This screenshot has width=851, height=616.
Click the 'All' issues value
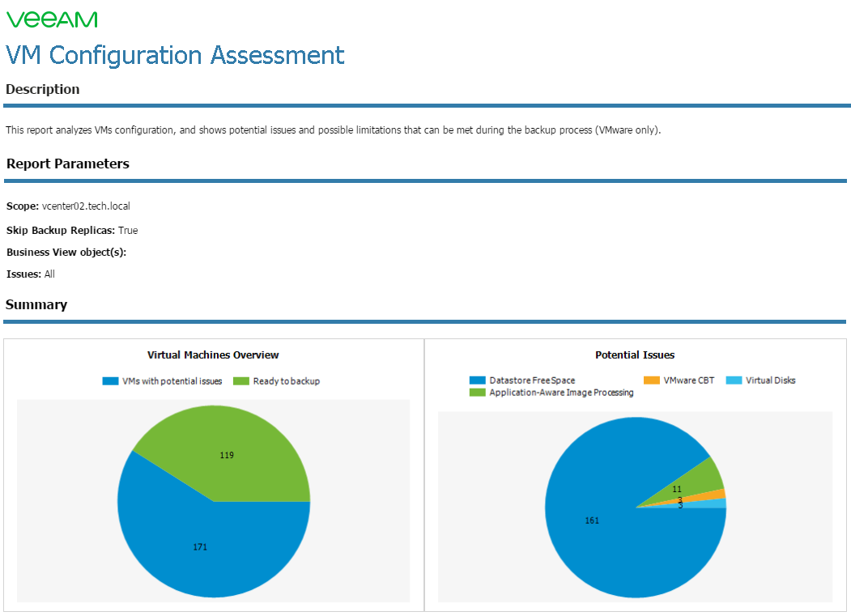[x=49, y=274]
